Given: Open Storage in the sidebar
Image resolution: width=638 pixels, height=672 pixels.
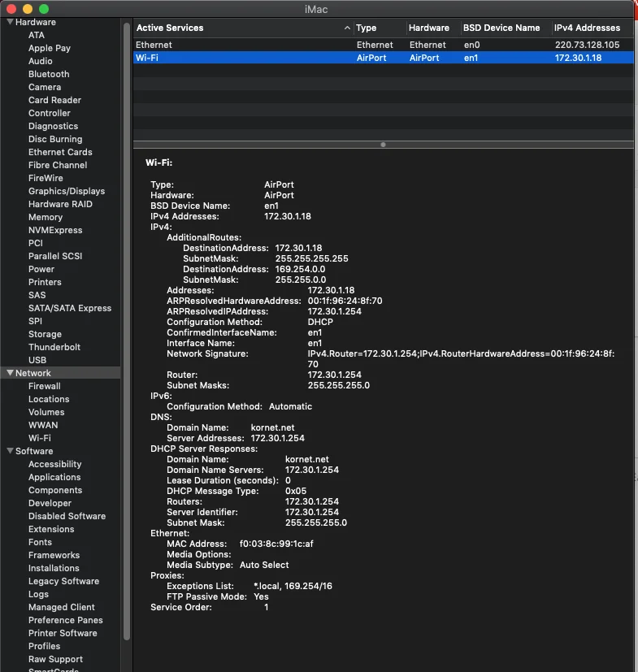Looking at the screenshot, I should [45, 334].
